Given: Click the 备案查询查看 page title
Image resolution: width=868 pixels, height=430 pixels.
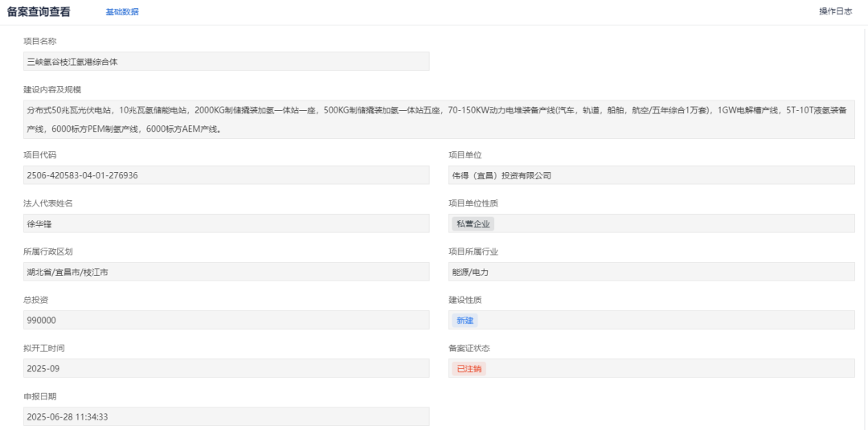Looking at the screenshot, I should (39, 11).
